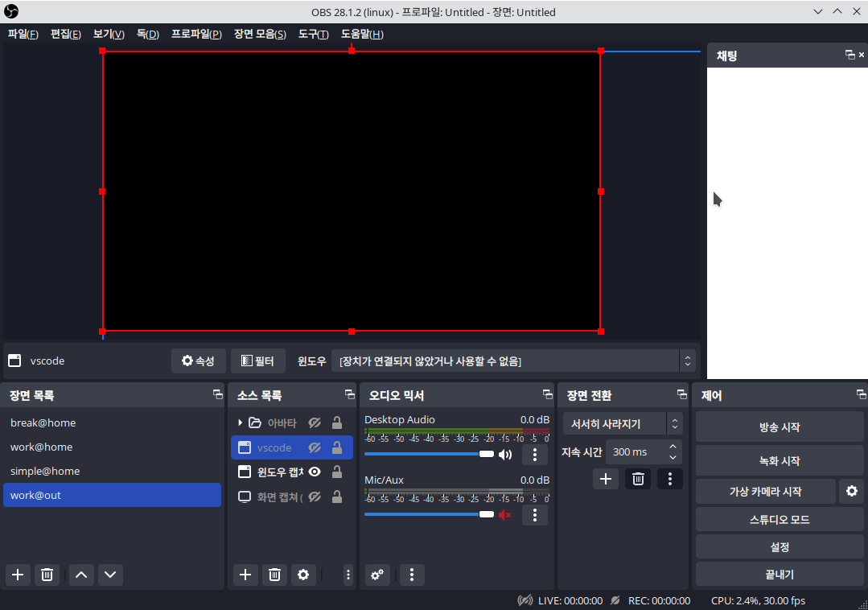
Task: Remove scene transition with trash button
Action: point(638,479)
